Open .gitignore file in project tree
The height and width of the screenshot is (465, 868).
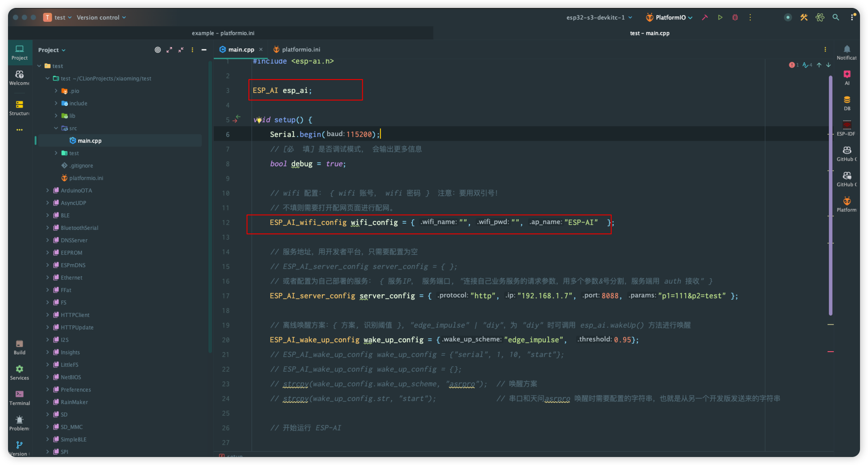(x=81, y=165)
